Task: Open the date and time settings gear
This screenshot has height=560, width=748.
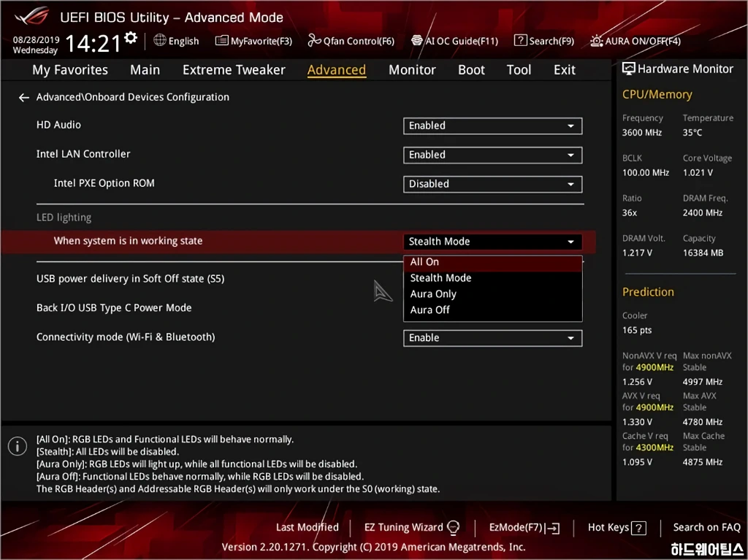Action: (131, 38)
